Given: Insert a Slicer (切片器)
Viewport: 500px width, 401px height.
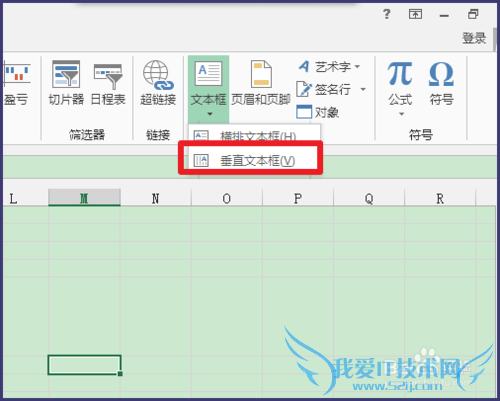Looking at the screenshot, I should click(66, 83).
